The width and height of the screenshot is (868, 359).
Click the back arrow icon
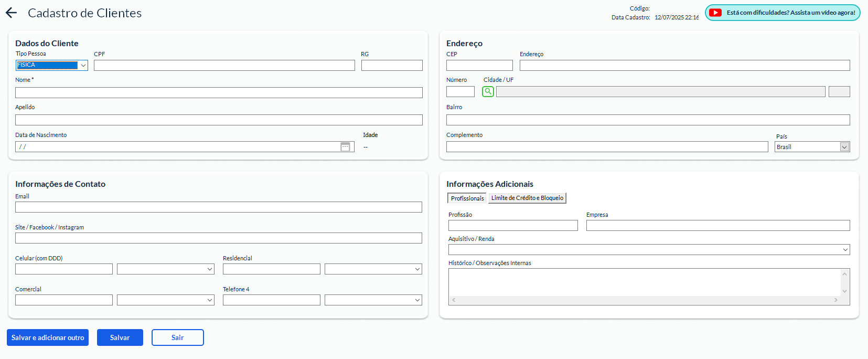pos(11,13)
